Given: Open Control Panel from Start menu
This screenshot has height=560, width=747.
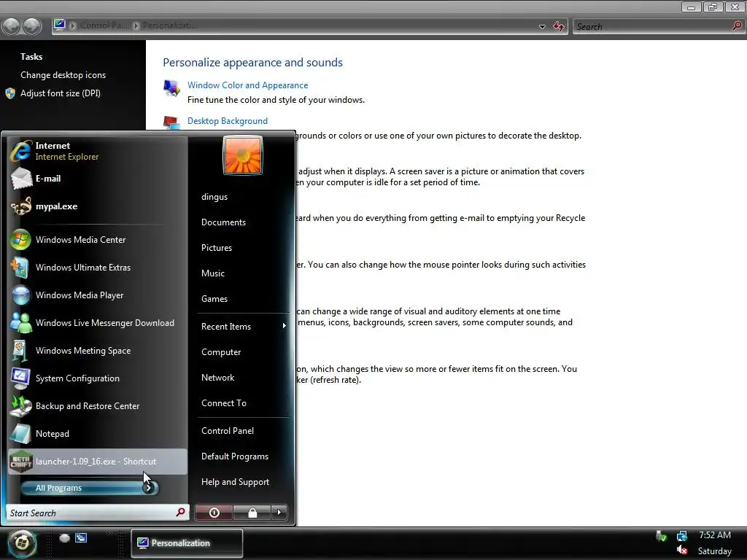Looking at the screenshot, I should click(x=228, y=430).
